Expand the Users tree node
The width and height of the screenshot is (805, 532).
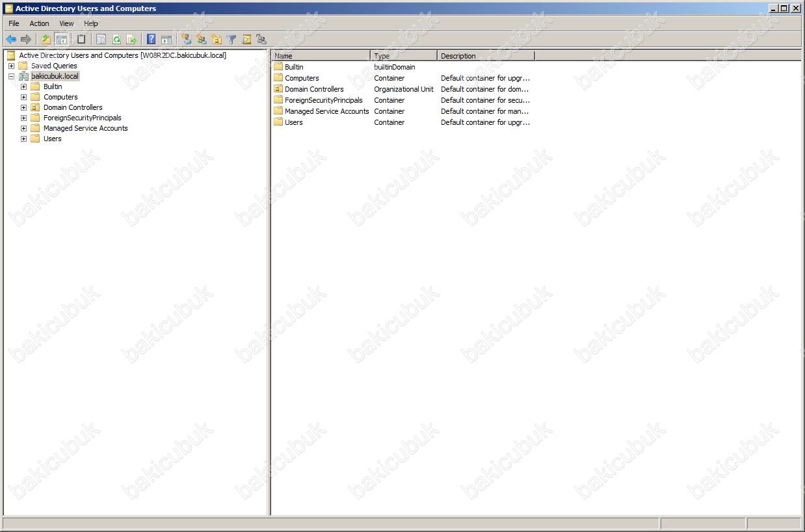click(23, 139)
